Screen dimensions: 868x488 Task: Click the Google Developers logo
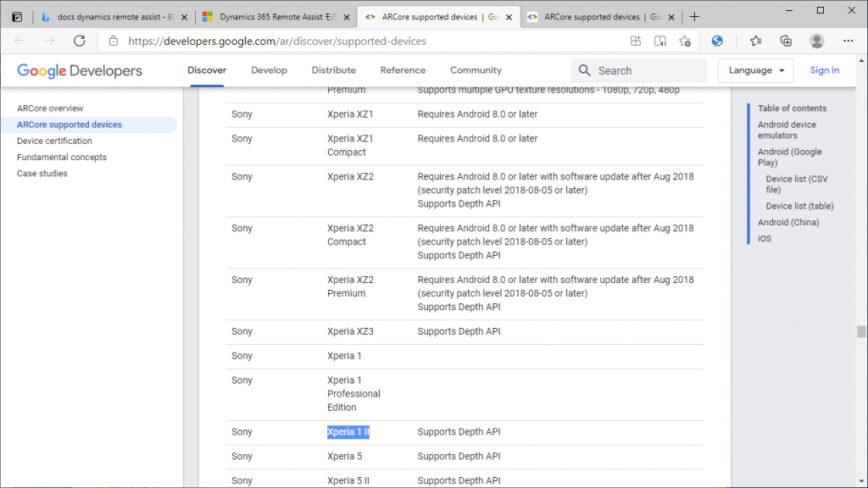[80, 71]
